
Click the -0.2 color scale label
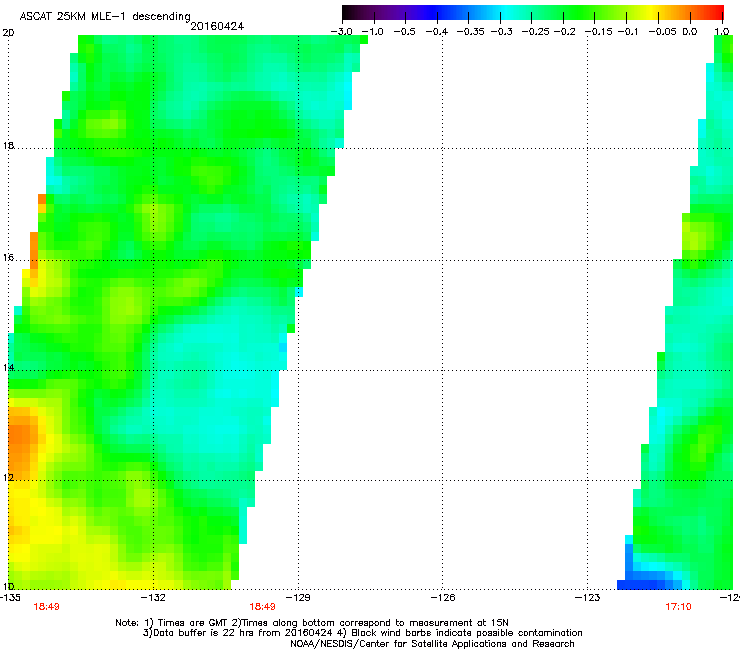click(564, 32)
